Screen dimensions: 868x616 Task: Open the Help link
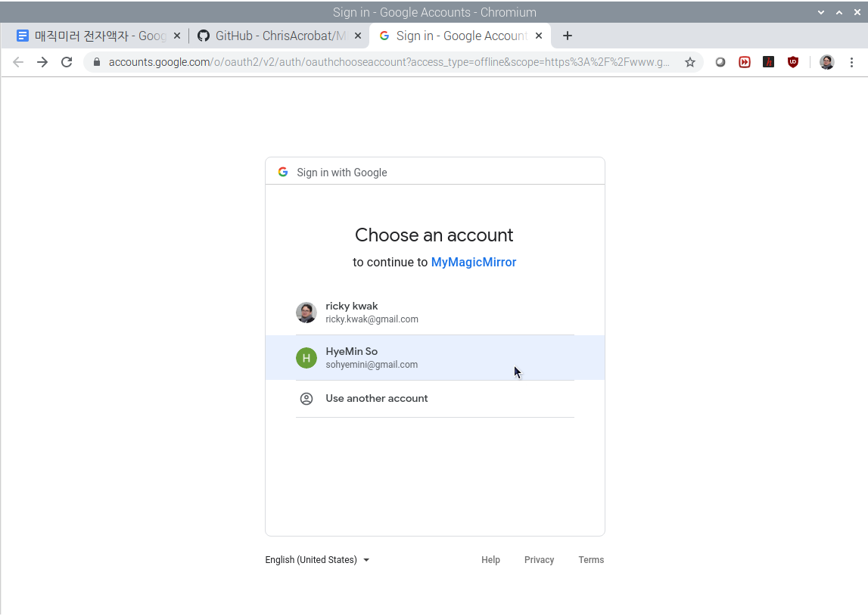[490, 560]
